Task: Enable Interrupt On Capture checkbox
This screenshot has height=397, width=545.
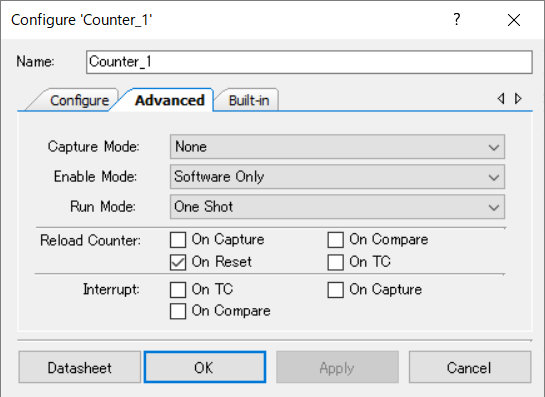Action: [335, 290]
